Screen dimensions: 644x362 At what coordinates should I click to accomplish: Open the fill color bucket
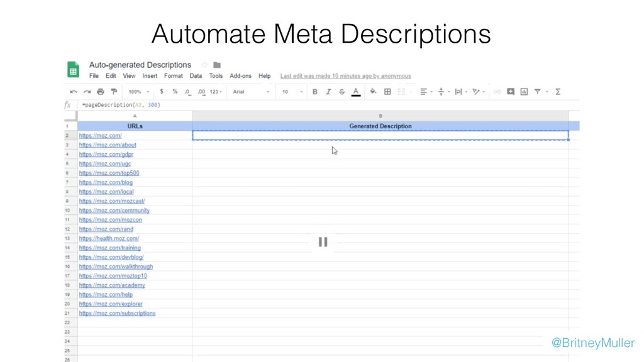(373, 92)
